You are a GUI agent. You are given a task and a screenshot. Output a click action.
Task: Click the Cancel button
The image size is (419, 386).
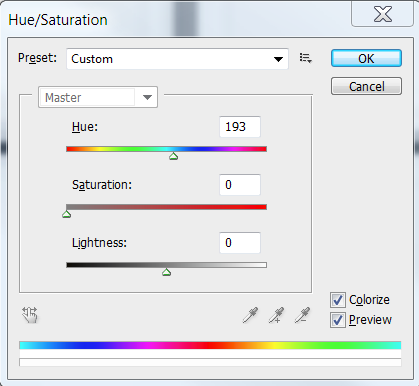pyautogui.click(x=366, y=86)
